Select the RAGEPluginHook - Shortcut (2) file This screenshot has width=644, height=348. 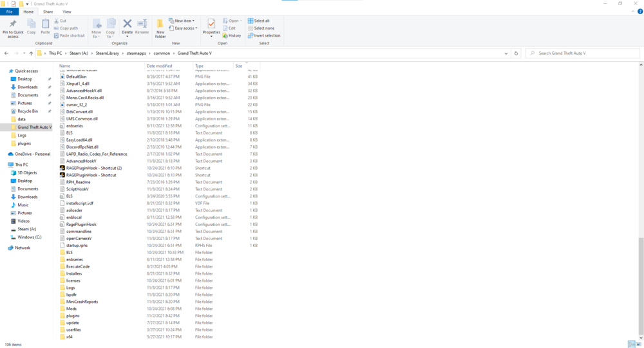coord(93,168)
